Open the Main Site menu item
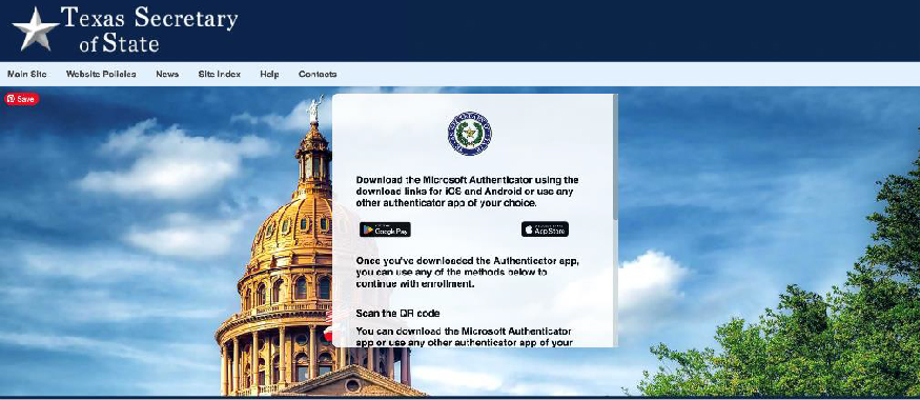Image resolution: width=920 pixels, height=400 pixels. [x=27, y=74]
